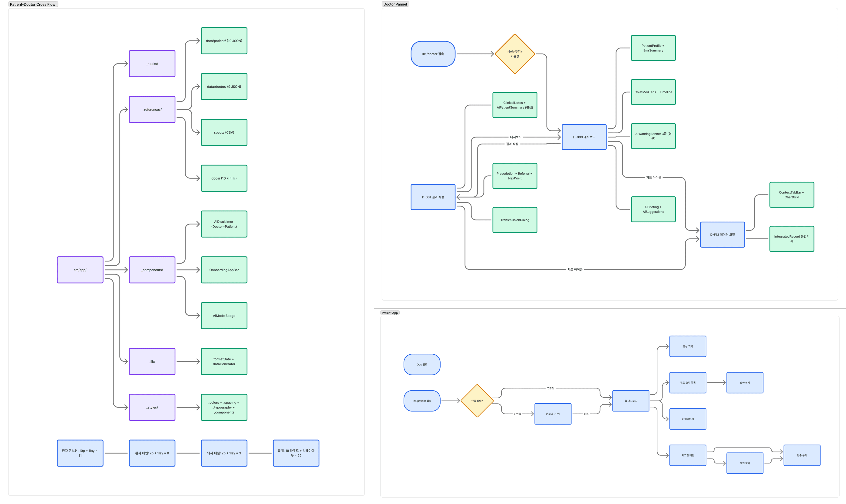Image resolution: width=846 pixels, height=504 pixels.
Task: Select the _references/ node
Action: 152,109
